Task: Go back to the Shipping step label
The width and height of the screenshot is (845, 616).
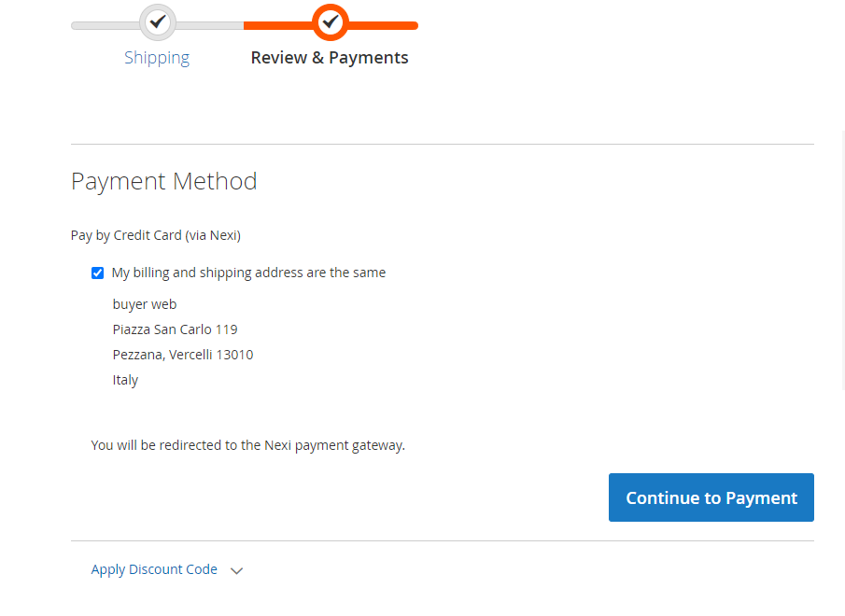Action: click(157, 58)
